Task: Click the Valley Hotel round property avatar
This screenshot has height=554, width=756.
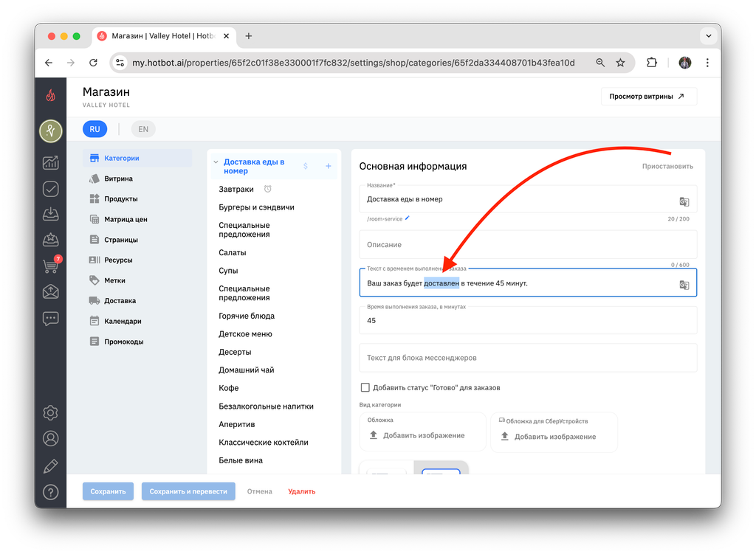Action: [51, 131]
